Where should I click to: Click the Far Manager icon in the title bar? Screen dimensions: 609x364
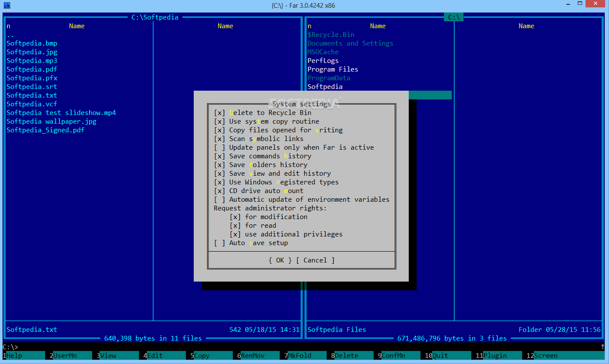(x=7, y=5)
